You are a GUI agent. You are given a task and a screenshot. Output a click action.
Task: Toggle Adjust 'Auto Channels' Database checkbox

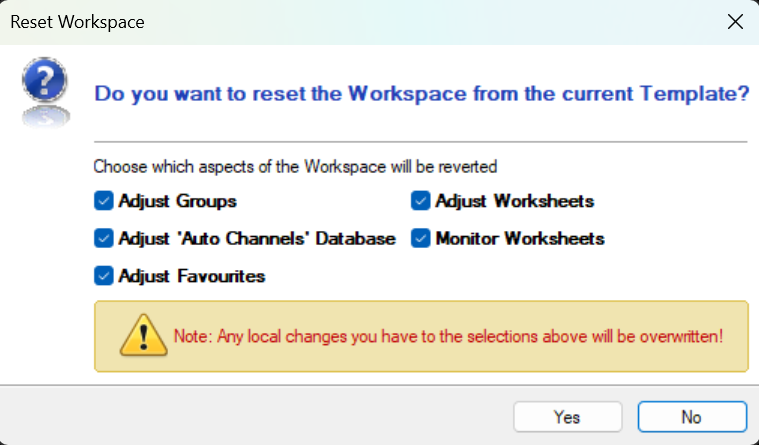(103, 239)
